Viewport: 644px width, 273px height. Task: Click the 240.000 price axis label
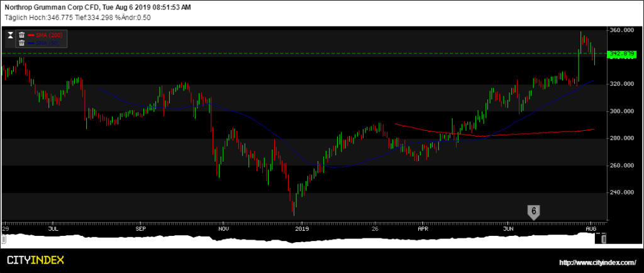pyautogui.click(x=622, y=192)
